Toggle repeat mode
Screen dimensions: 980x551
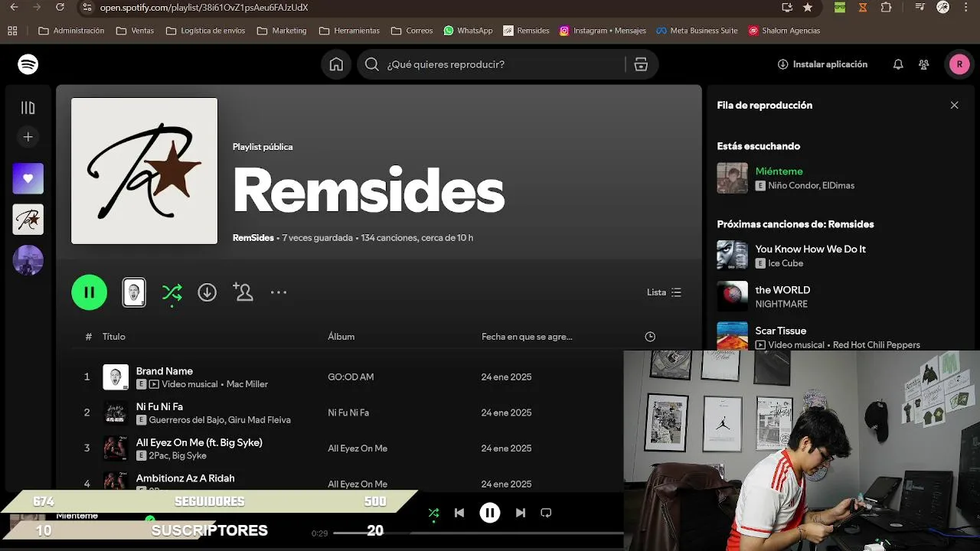tap(546, 513)
